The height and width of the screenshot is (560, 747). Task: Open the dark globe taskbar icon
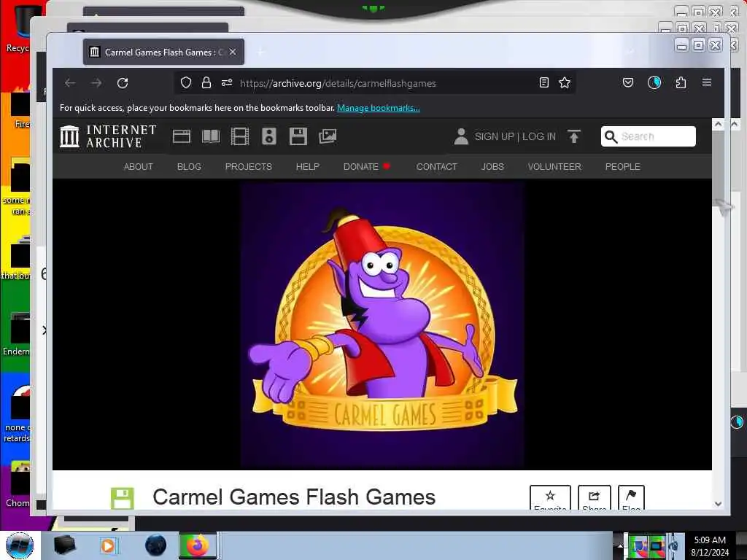click(x=155, y=545)
